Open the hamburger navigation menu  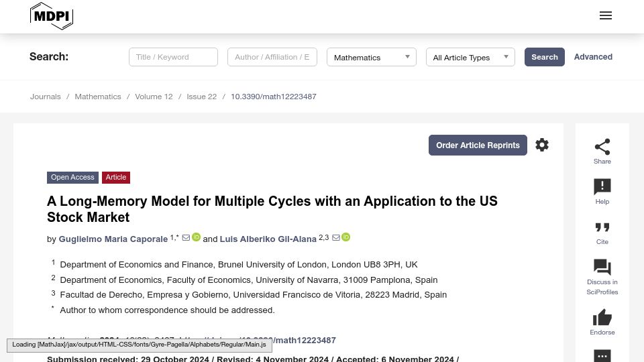tap(605, 15)
